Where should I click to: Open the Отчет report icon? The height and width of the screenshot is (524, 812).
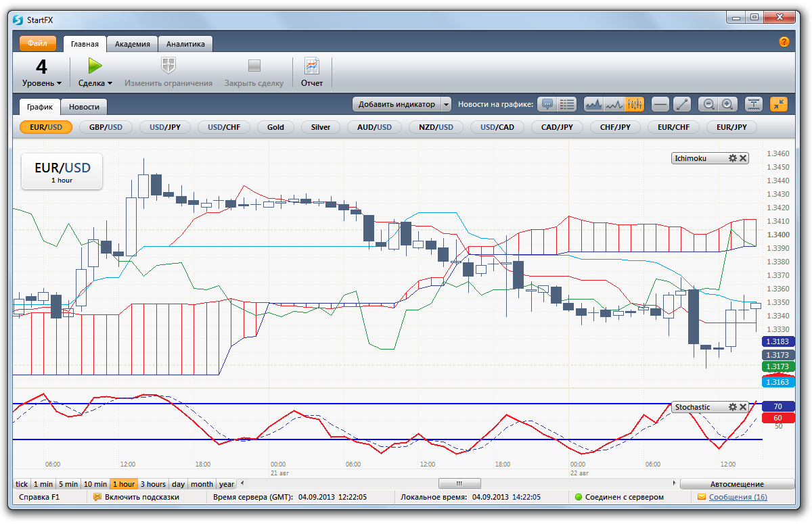point(312,66)
